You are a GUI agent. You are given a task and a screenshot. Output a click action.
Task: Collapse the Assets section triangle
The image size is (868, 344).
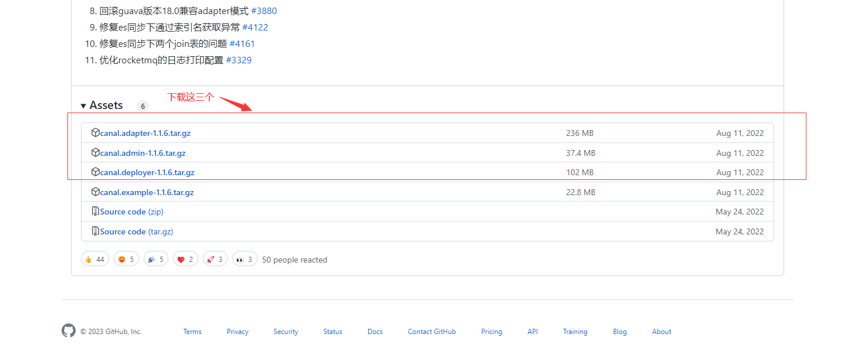84,106
